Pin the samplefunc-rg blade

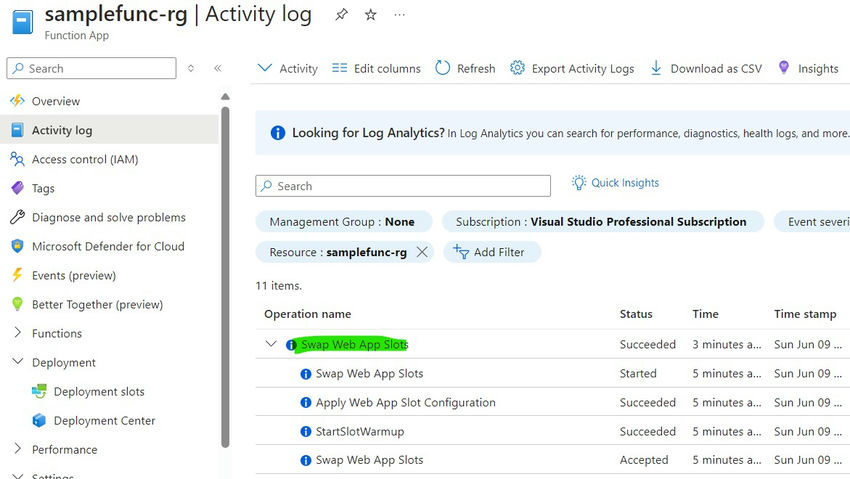point(342,15)
